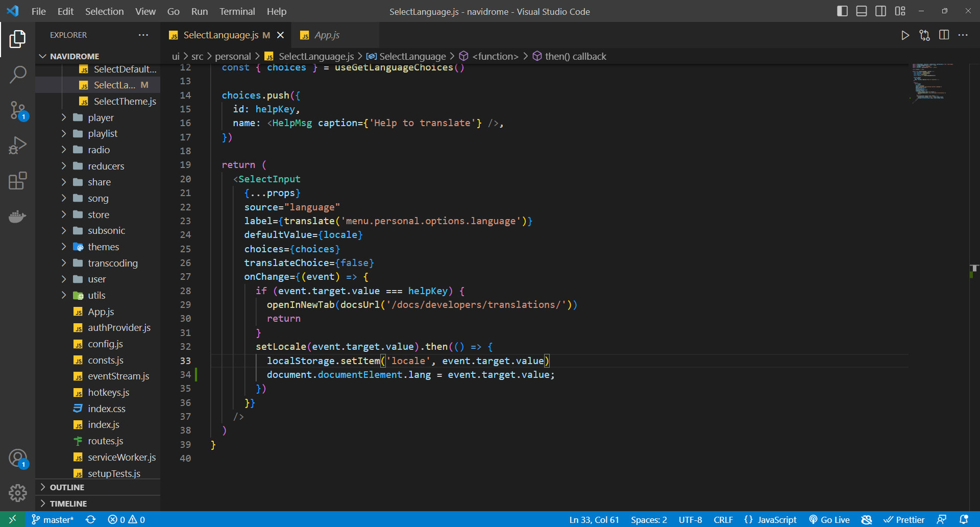Open the Terminal menu
The width and height of the screenshot is (980, 527).
[236, 11]
